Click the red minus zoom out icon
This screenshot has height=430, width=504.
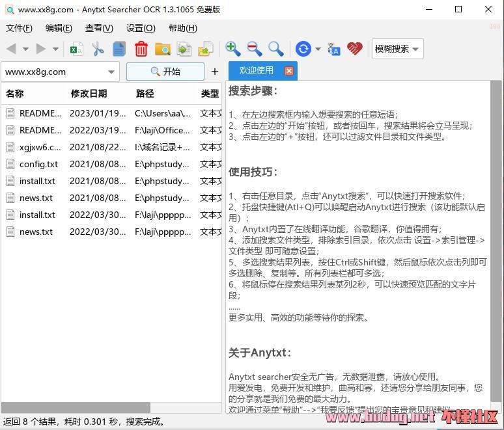(x=254, y=49)
